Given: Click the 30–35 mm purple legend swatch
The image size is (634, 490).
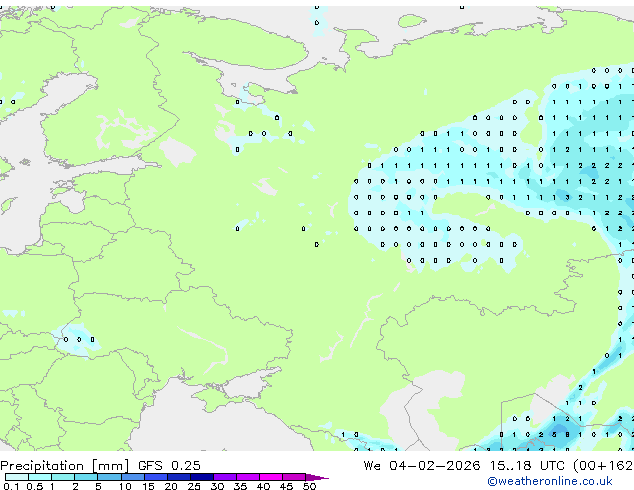Looking at the screenshot, I should point(225,477).
